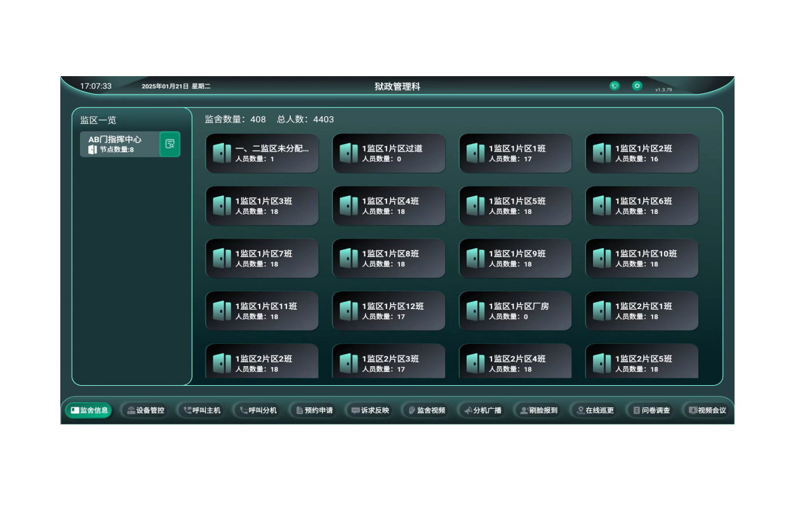The image size is (812, 507).
Task: Click the door icon on 1监区2片区1班 card
Action: pos(602,311)
